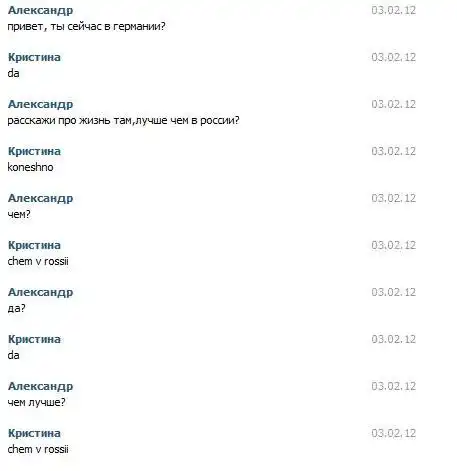Click the date next to 'привет, ты сейчас в германии?'
Viewport: 457px width, 471px height.
point(394,10)
